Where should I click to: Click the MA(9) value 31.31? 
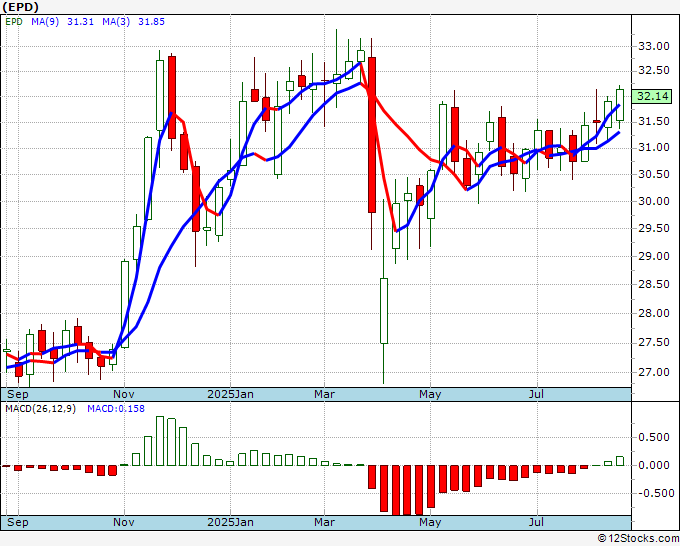[80, 22]
